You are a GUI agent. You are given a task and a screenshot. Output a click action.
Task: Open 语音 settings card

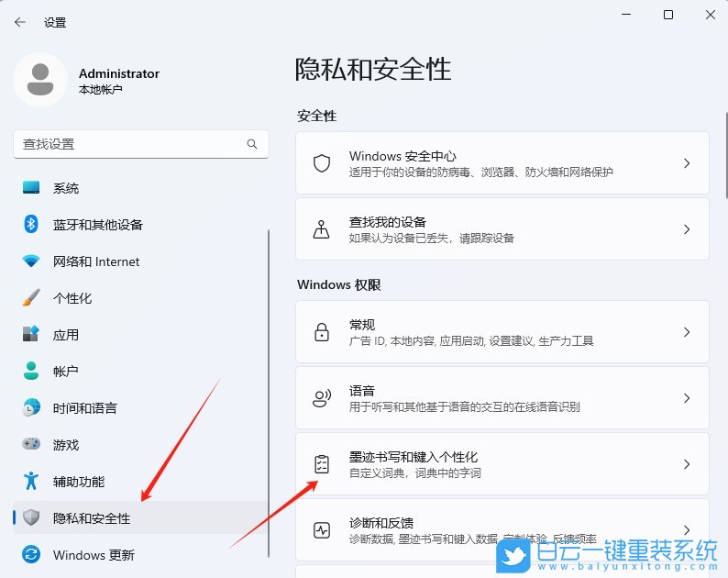tap(502, 398)
